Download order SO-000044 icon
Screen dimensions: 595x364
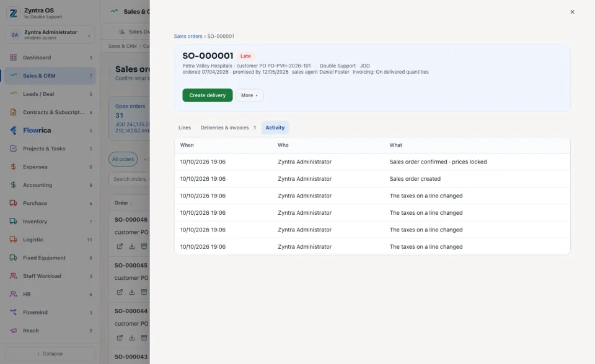point(131,337)
